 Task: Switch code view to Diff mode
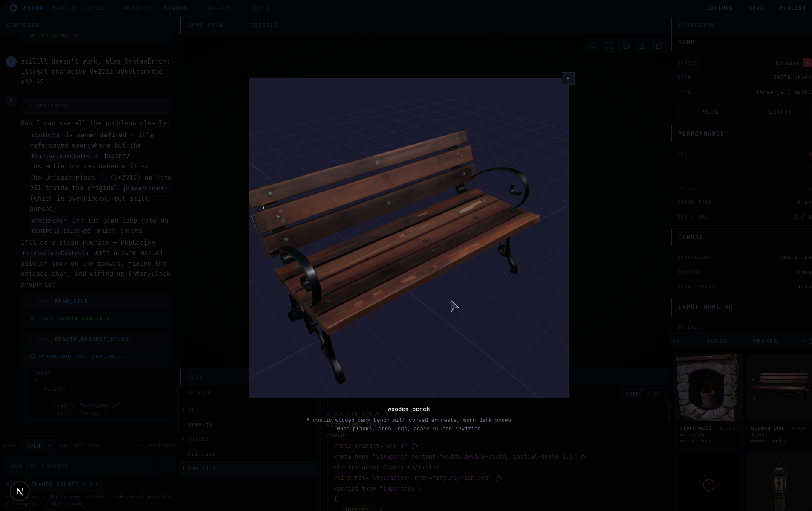653,393
